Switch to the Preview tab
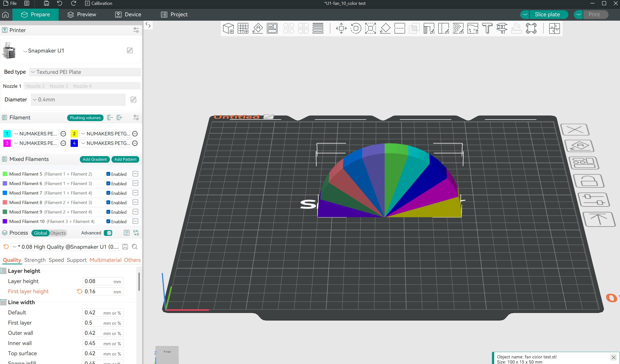Viewport: 620px width, 364px height. (x=82, y=15)
